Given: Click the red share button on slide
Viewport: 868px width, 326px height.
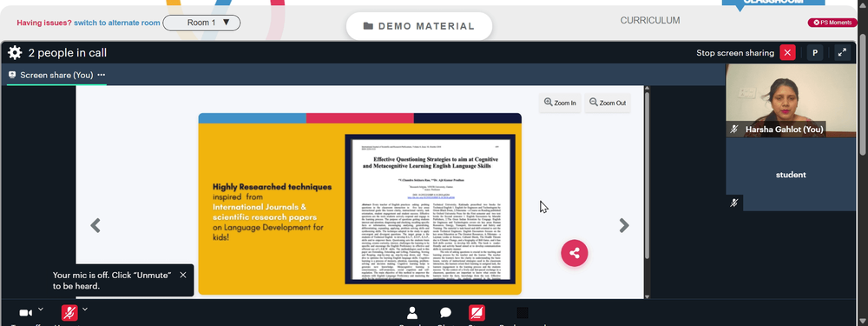Looking at the screenshot, I should (574, 253).
